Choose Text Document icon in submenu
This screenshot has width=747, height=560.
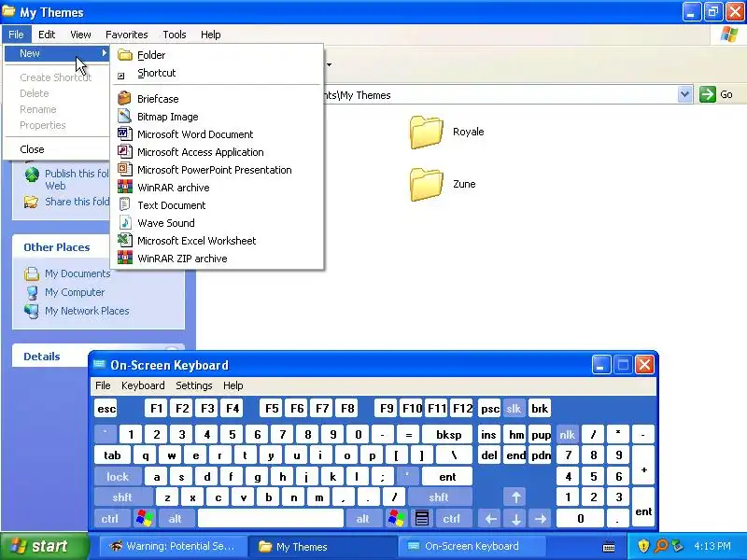(124, 205)
